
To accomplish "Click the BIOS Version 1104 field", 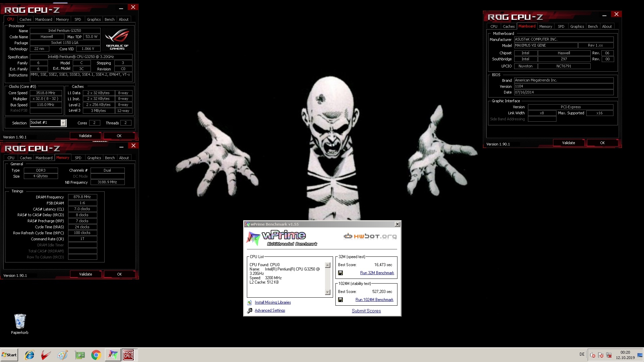I will pyautogui.click(x=564, y=86).
